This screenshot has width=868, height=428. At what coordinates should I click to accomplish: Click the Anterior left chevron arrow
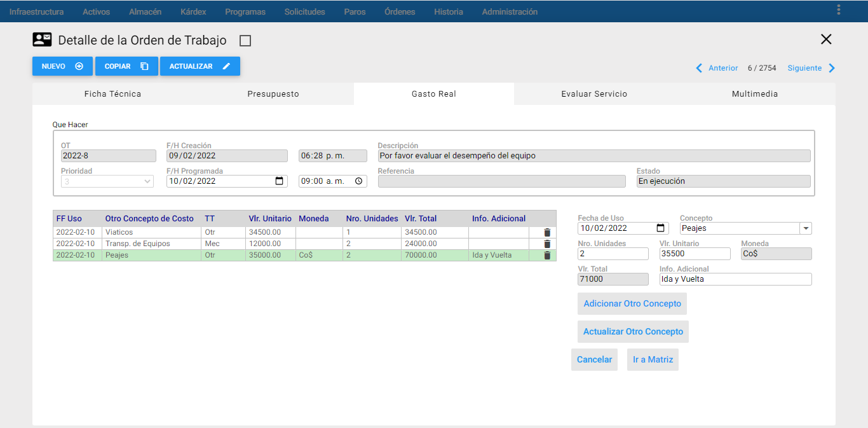(699, 68)
